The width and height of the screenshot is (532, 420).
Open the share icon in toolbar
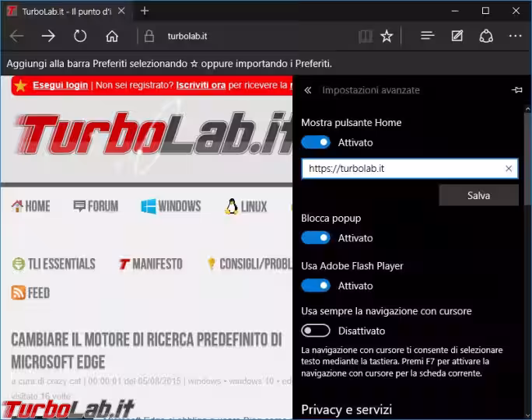click(x=486, y=36)
